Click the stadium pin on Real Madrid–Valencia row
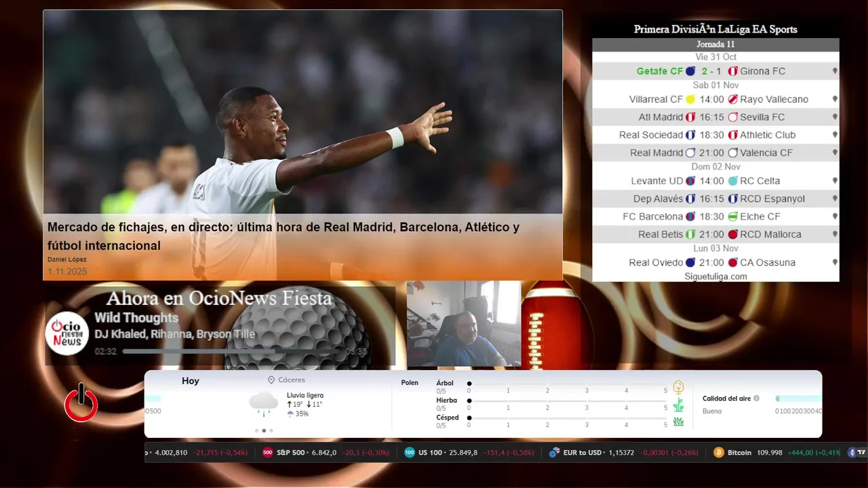Viewport: 868px width, 488px height. click(x=835, y=153)
